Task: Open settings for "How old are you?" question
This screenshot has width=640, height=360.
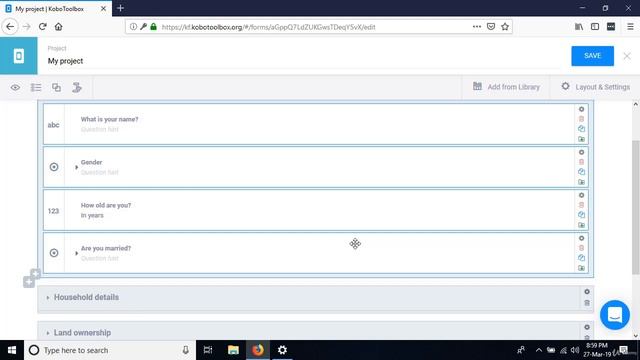Action: tap(581, 195)
